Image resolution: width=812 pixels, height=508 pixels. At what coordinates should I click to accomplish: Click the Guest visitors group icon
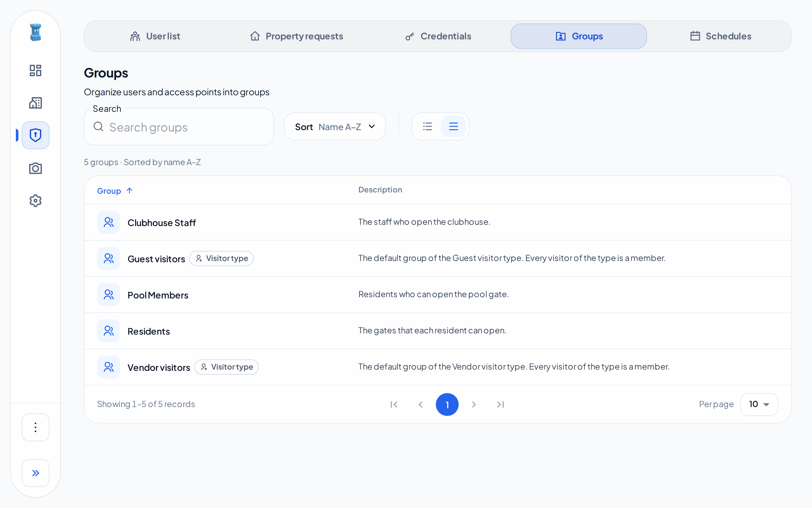[108, 258]
